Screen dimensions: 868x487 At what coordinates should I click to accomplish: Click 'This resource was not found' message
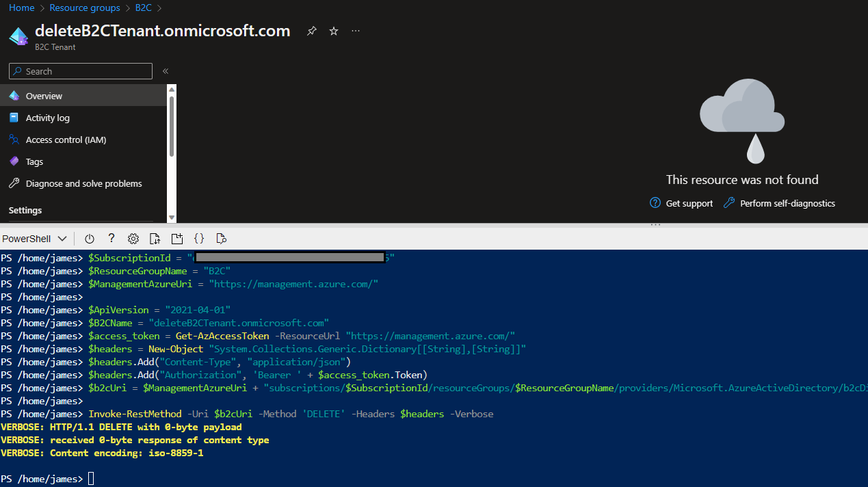(x=742, y=180)
